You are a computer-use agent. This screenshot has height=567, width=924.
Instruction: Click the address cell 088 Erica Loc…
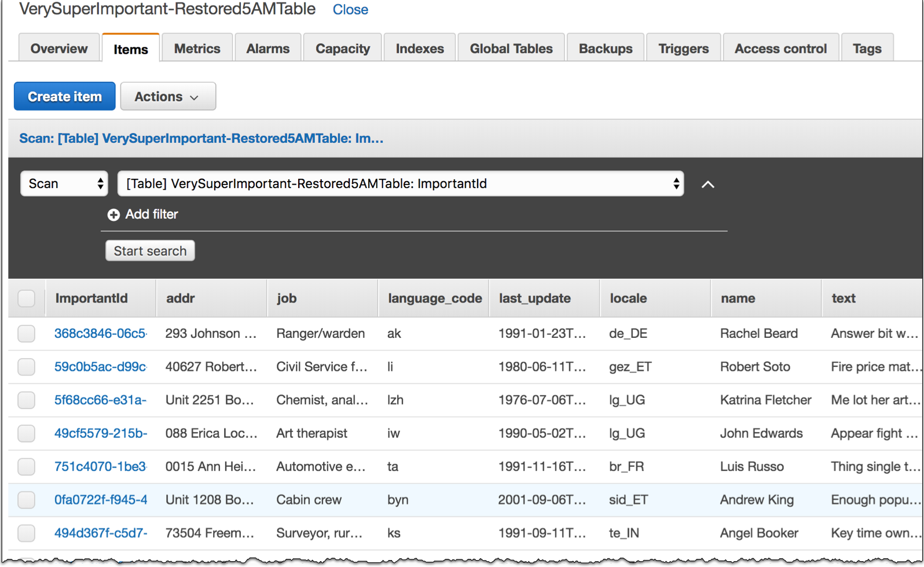pos(211,433)
